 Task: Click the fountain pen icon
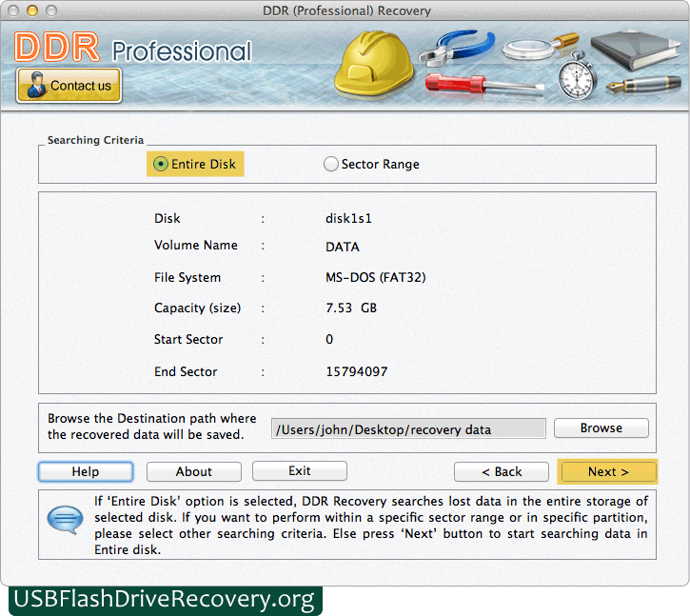(643, 84)
